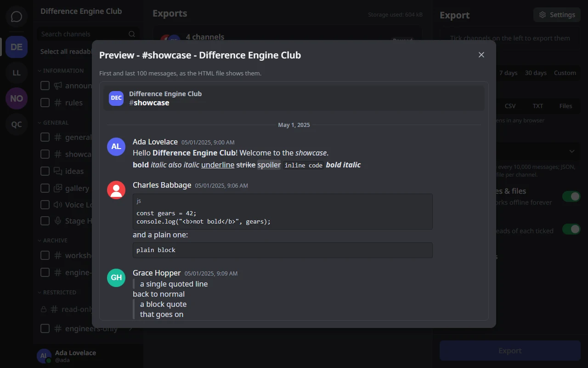Switch to the LL server

coord(17,73)
